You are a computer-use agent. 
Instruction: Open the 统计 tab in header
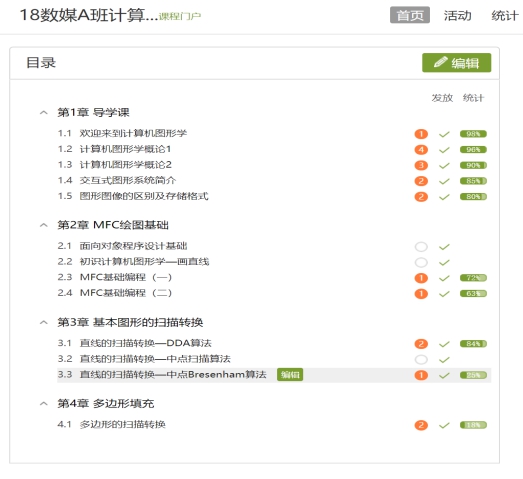[x=505, y=15]
